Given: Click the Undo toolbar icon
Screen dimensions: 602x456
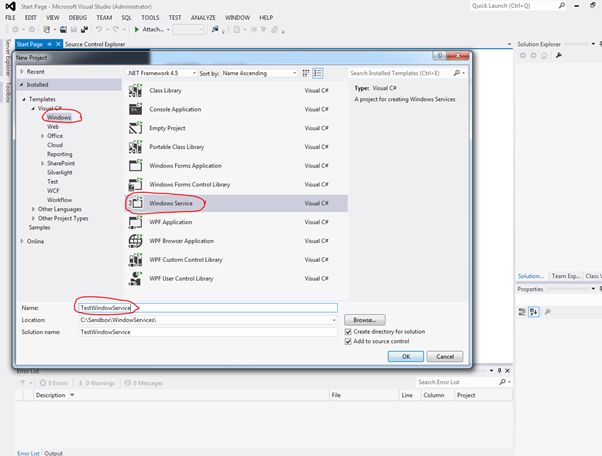Looking at the screenshot, I should point(99,29).
